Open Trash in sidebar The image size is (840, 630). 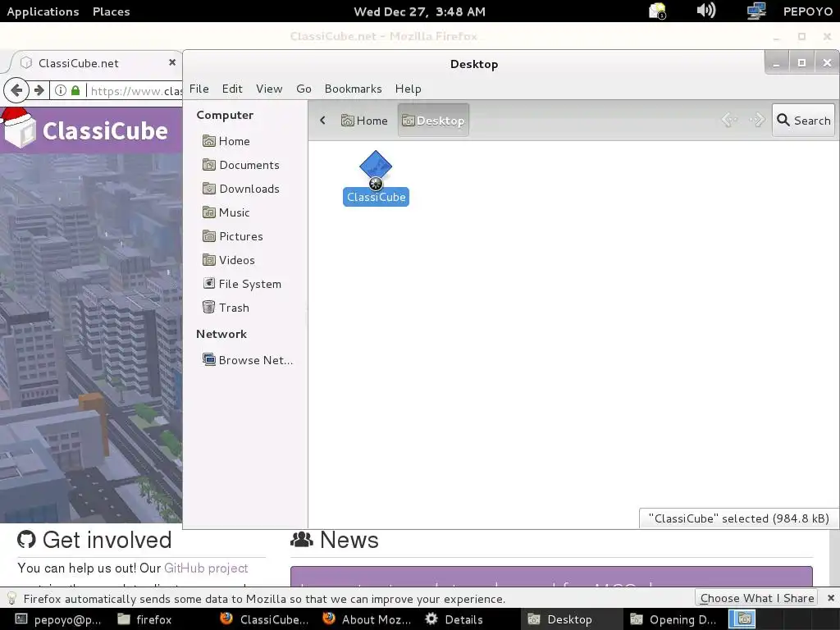pyautogui.click(x=226, y=308)
